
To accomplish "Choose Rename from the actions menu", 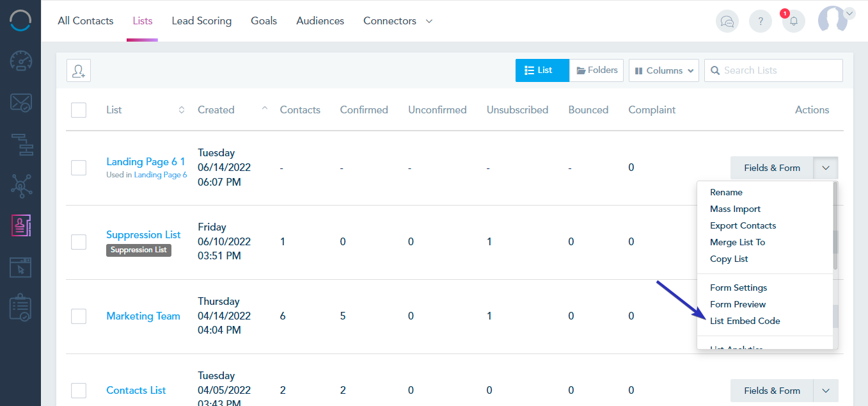I will click(727, 192).
